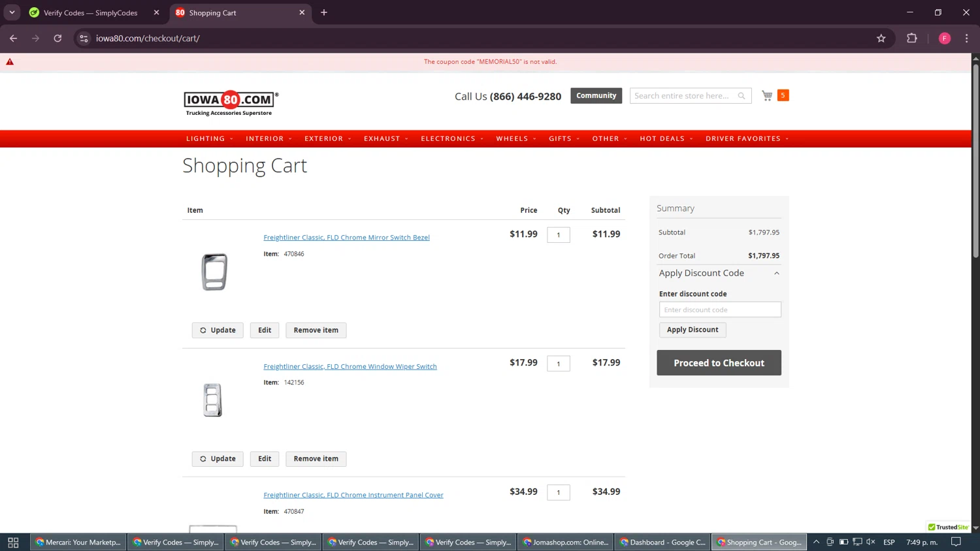Click the Iowa80.com logo

(231, 103)
